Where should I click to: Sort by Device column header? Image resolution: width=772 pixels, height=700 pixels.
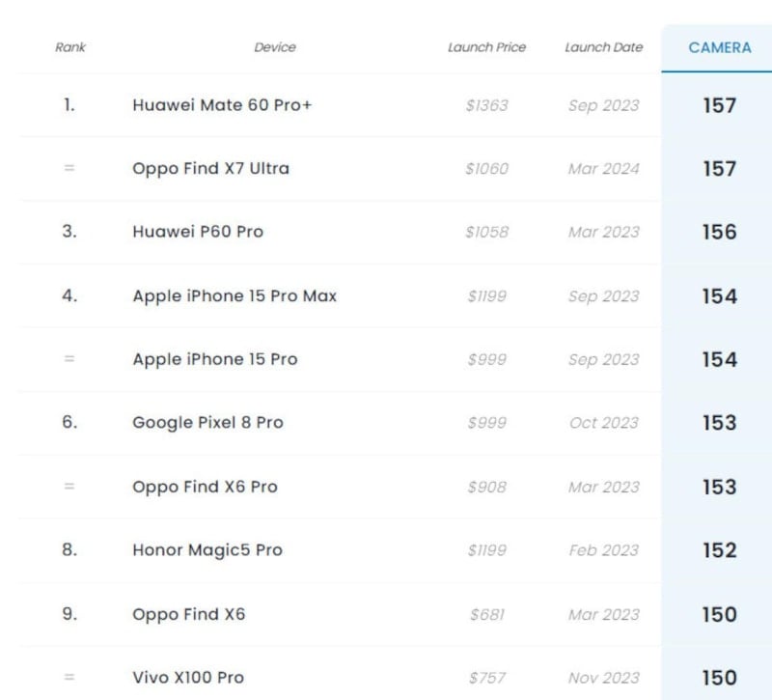click(275, 47)
